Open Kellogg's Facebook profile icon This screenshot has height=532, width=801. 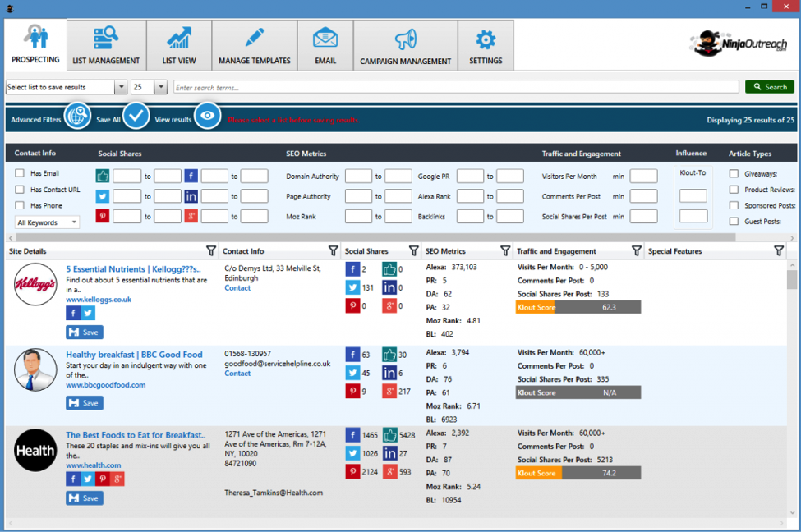click(73, 313)
